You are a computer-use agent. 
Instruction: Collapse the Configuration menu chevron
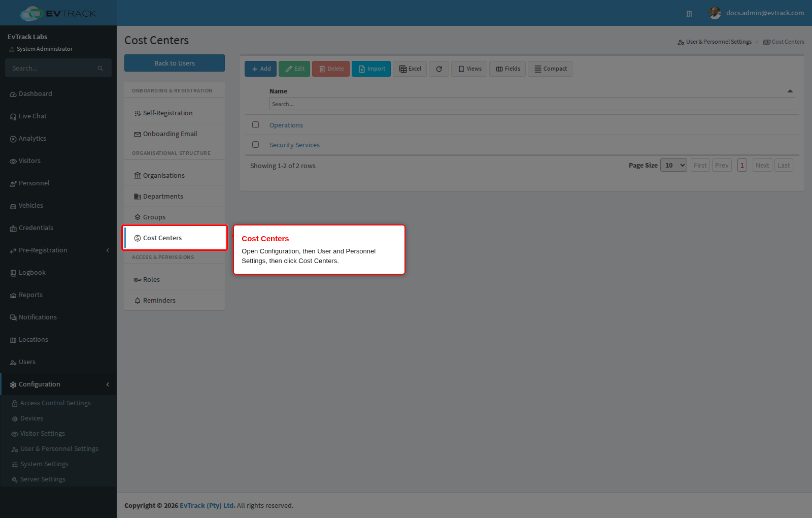pos(108,384)
